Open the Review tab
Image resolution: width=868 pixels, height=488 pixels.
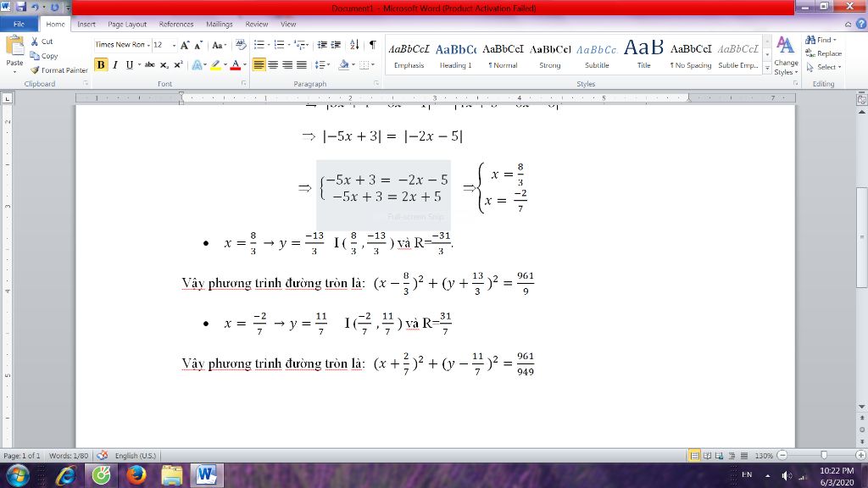[x=256, y=24]
